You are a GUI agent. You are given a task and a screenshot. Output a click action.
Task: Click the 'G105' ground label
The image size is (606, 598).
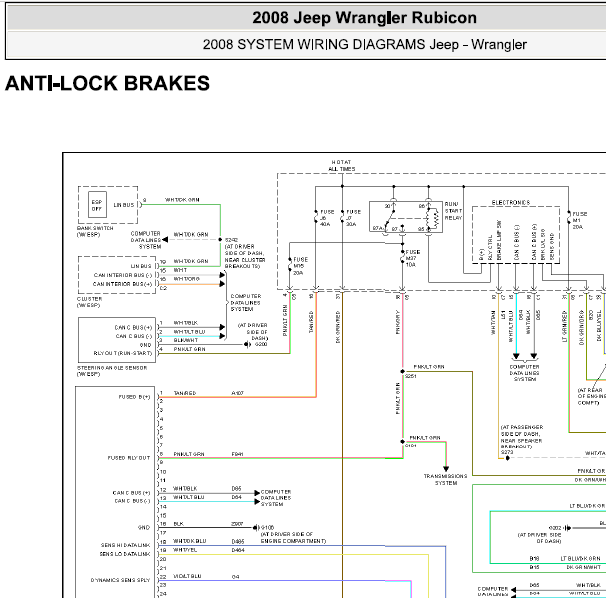(267, 527)
